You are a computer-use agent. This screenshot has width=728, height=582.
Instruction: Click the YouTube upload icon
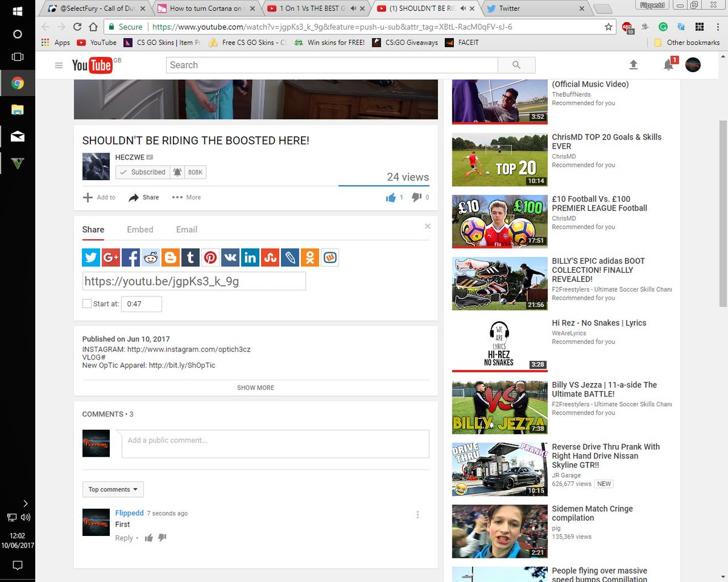[633, 65]
